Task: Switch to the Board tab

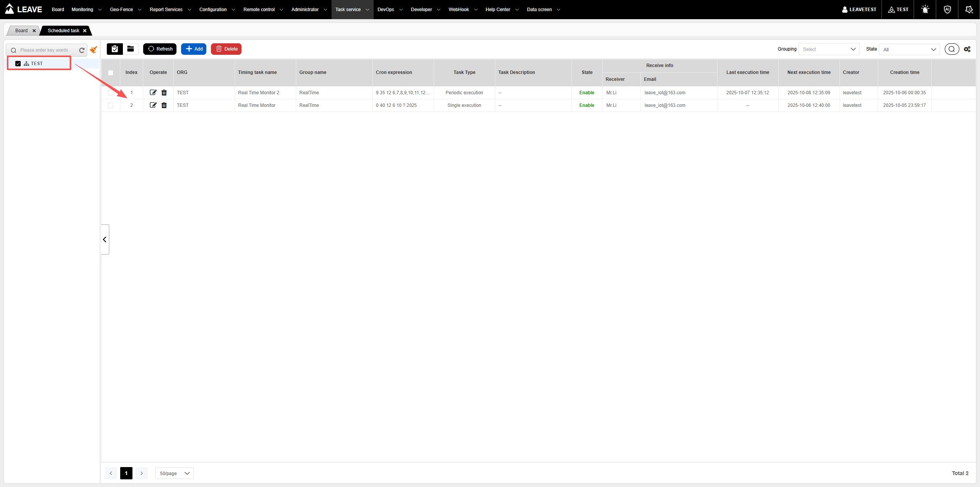Action: (x=21, y=31)
